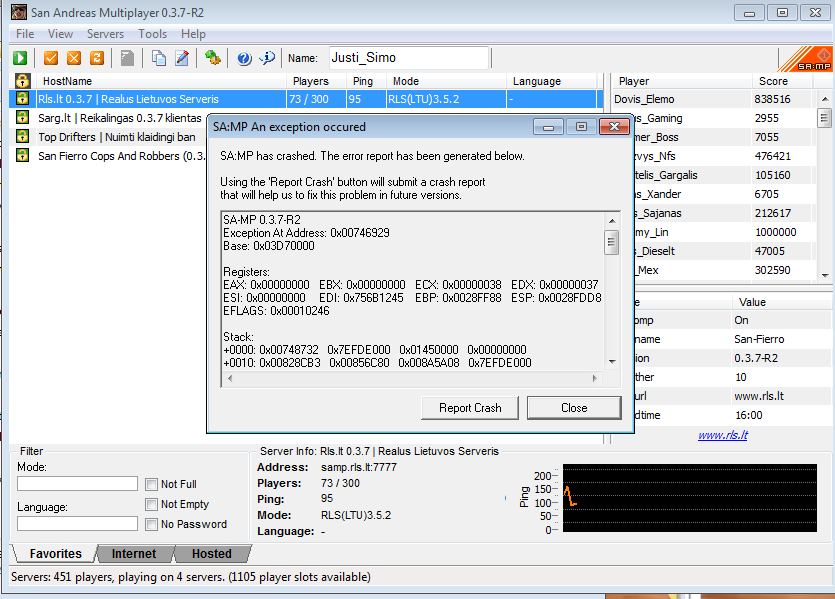
Task: Switch to the Favorites tab
Action: 55,554
